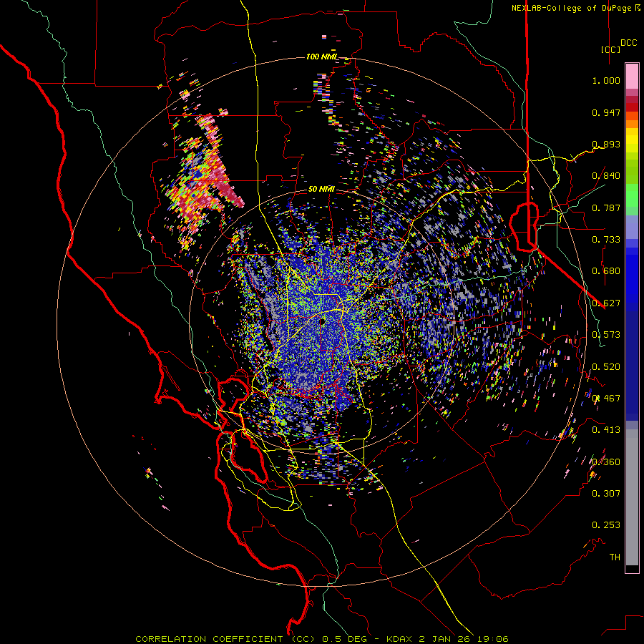This screenshot has height=644, width=644.
Task: Click the [CC] label above the color scale
Action: pos(610,49)
